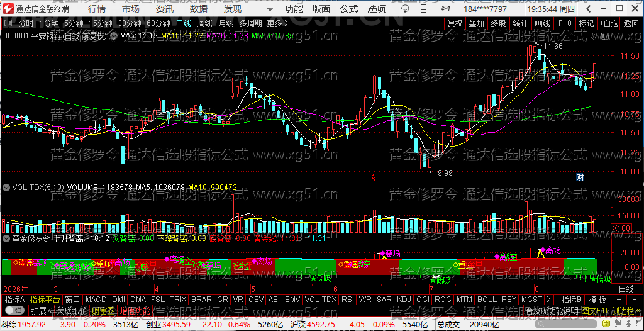Open the 行情 menu
The image size is (644, 331).
click(97, 9)
